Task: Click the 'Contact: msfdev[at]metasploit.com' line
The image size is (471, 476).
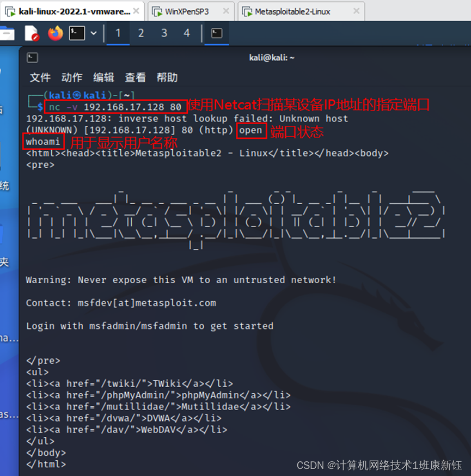Action: pos(121,303)
